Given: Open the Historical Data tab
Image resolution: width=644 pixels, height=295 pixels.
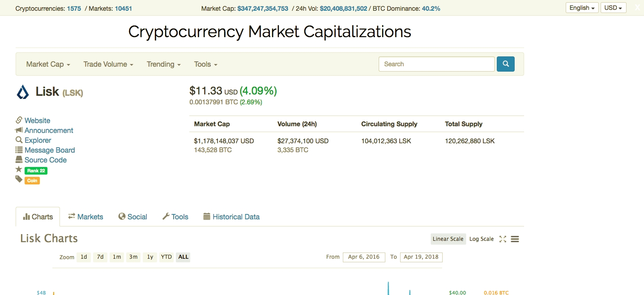Looking at the screenshot, I should pos(231,217).
